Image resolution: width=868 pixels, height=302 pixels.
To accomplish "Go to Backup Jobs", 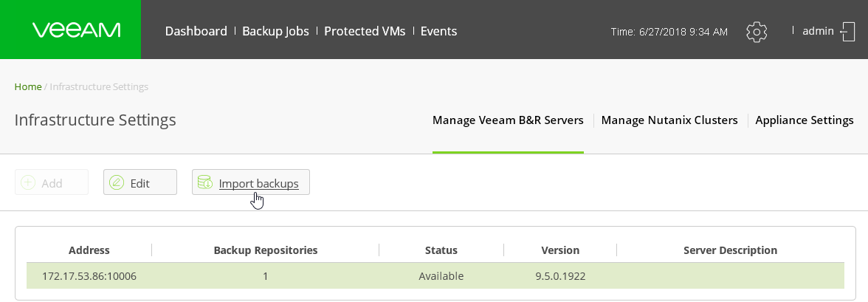I will tap(275, 31).
